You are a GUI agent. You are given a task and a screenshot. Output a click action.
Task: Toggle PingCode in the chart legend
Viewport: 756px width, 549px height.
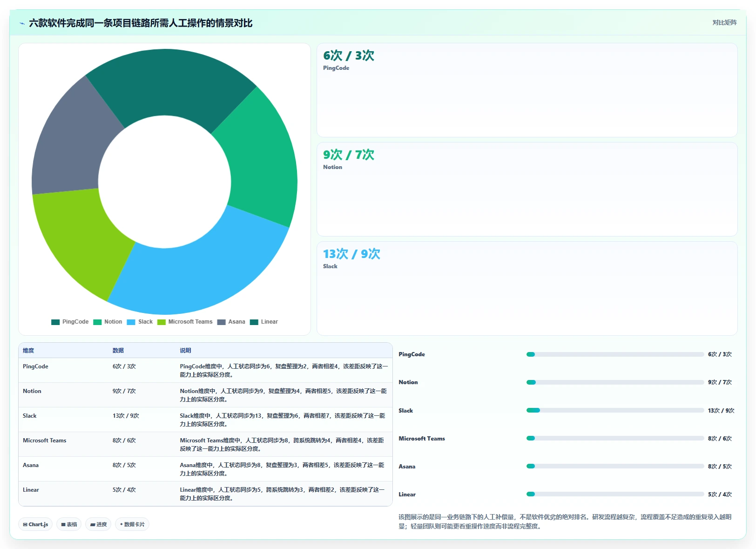[70, 322]
